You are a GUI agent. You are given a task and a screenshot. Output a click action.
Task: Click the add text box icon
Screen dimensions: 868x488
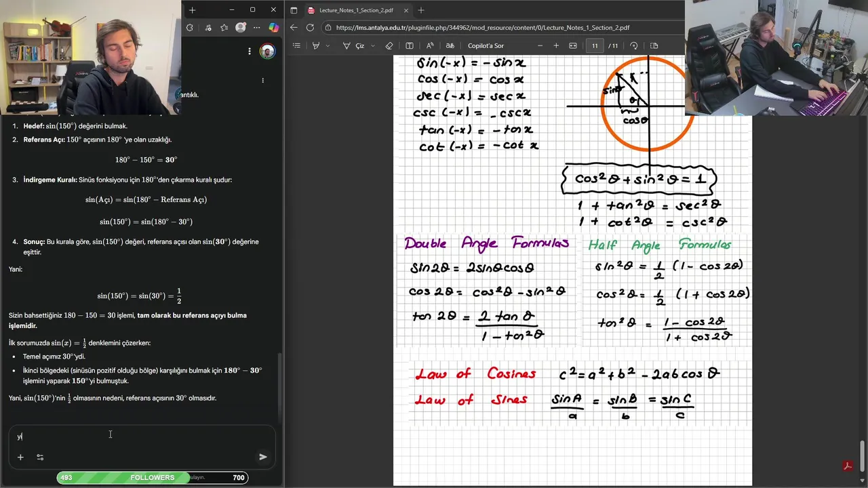click(410, 45)
